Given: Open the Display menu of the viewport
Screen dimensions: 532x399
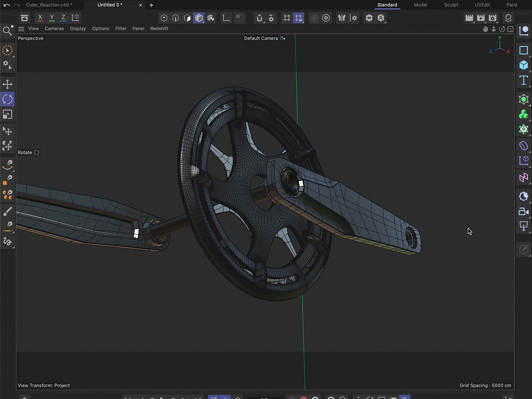Looking at the screenshot, I should pos(78,28).
